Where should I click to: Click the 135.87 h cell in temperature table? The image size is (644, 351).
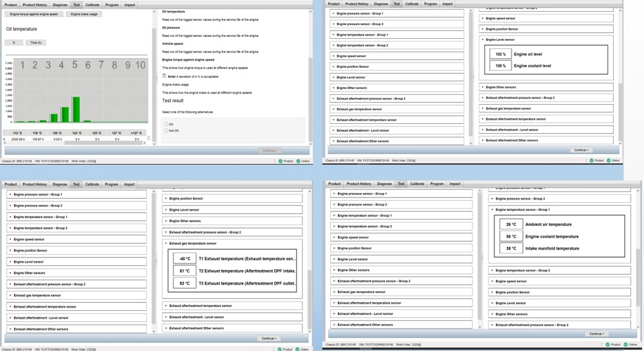[38, 139]
